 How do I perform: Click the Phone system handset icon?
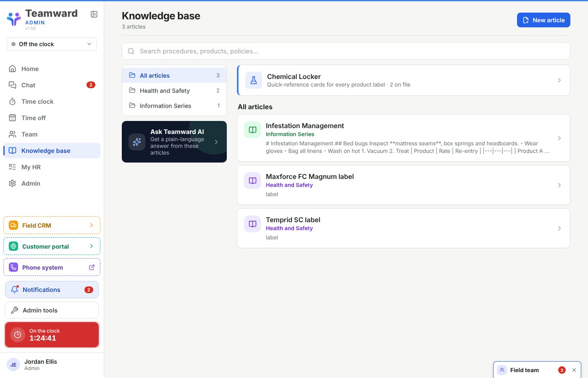(13, 267)
